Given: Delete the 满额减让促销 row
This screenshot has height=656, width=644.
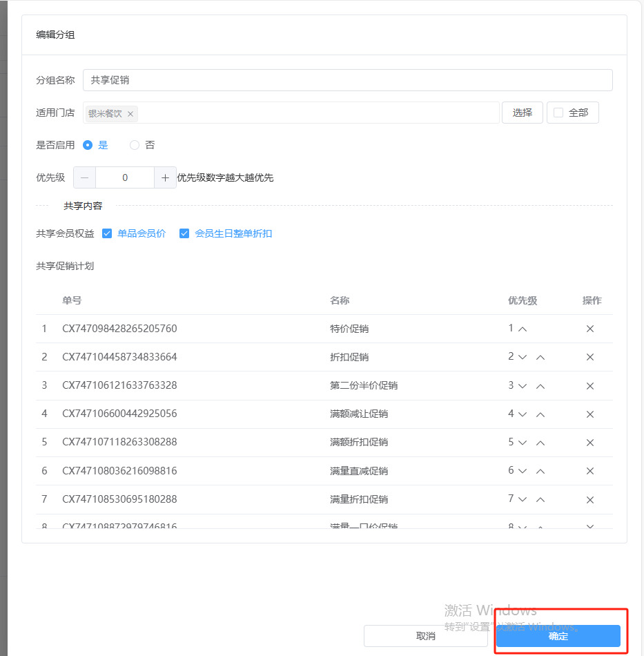Looking at the screenshot, I should [590, 414].
